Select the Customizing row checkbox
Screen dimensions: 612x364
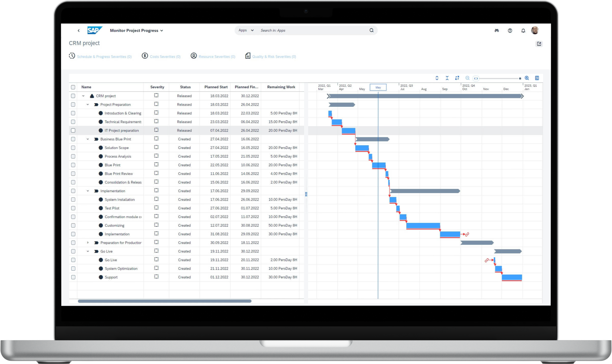(x=73, y=225)
